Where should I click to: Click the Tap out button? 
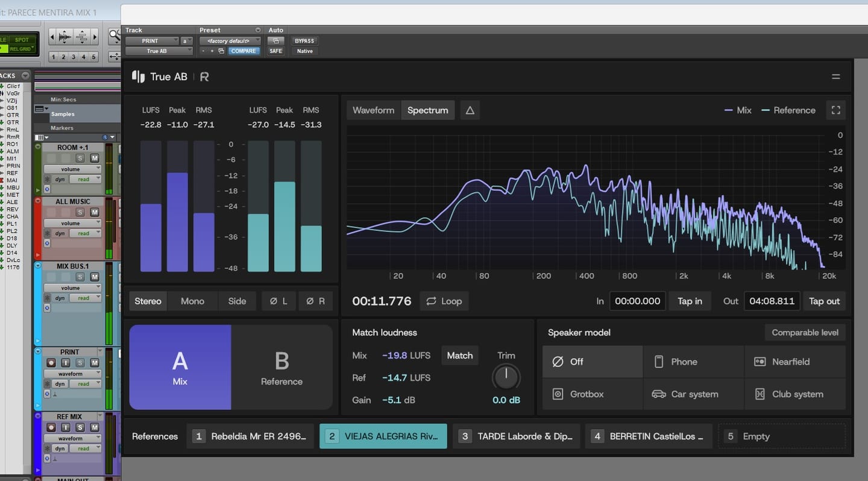pyautogui.click(x=824, y=301)
